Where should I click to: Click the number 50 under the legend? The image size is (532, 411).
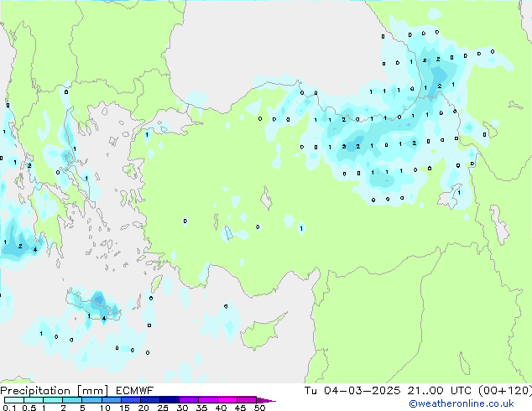[x=260, y=408]
